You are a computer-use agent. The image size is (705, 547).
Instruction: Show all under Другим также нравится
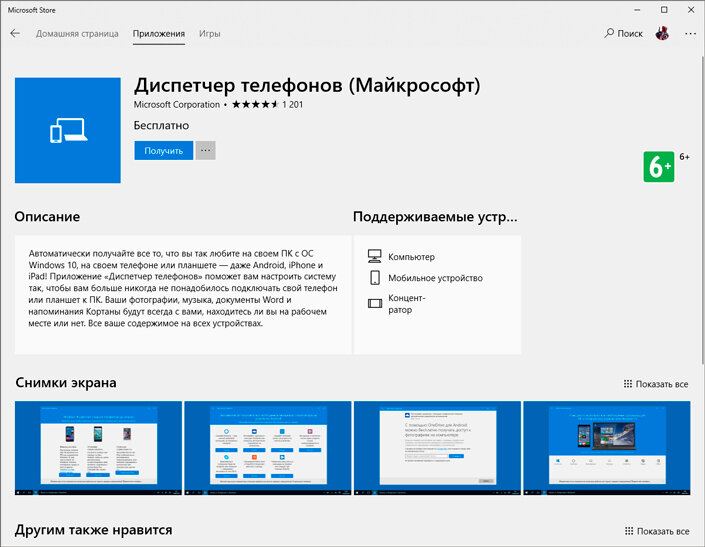point(657,531)
